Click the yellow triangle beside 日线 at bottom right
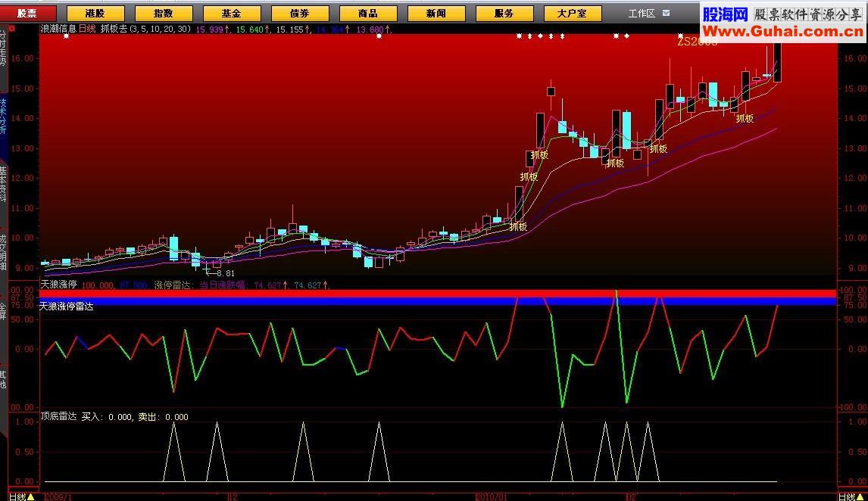 point(860,497)
